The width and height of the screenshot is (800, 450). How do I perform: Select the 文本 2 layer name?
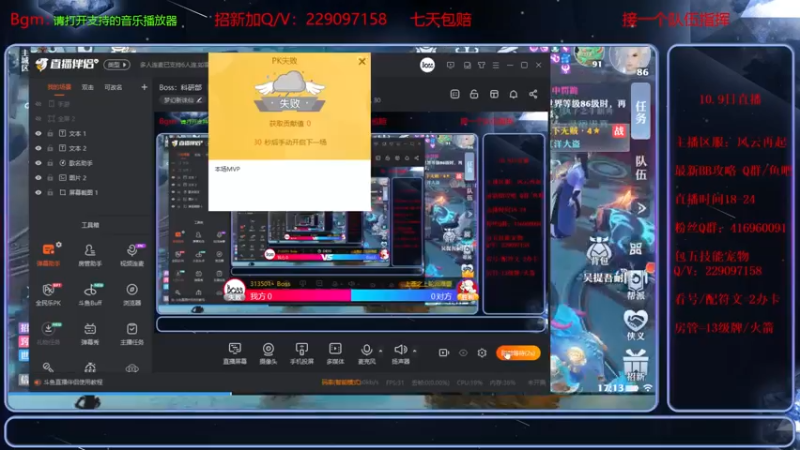[x=78, y=148]
